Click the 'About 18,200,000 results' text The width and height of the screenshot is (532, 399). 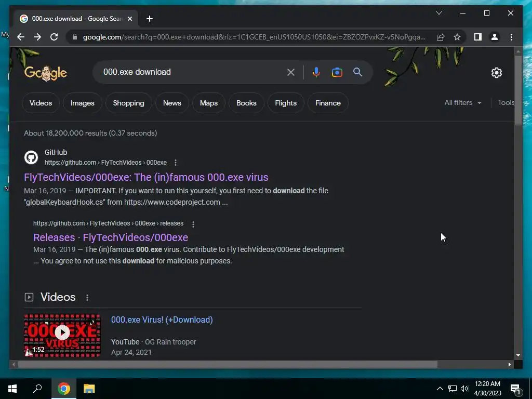click(90, 133)
